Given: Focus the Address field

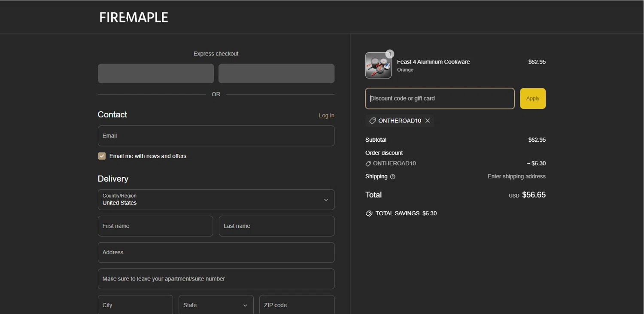Looking at the screenshot, I should [216, 253].
